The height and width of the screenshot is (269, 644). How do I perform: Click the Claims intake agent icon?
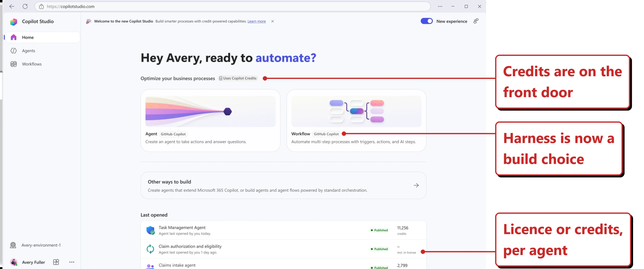tap(150, 266)
